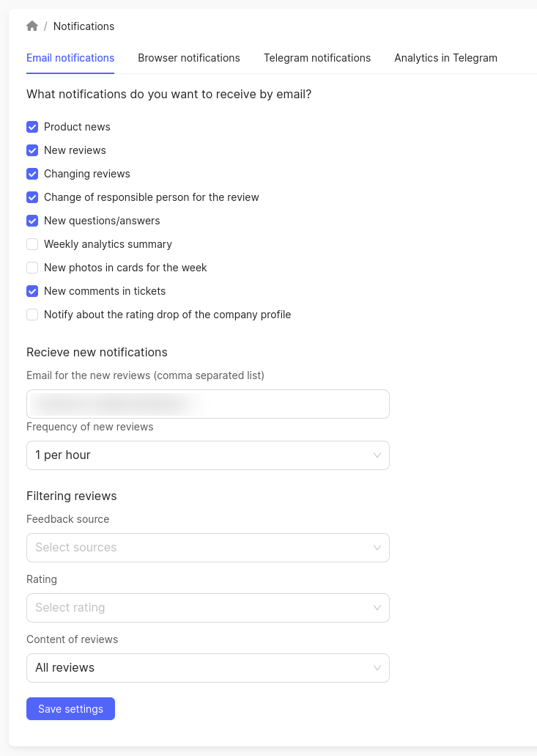Enable Weekly analytics summary
537x756 pixels.
[32, 244]
